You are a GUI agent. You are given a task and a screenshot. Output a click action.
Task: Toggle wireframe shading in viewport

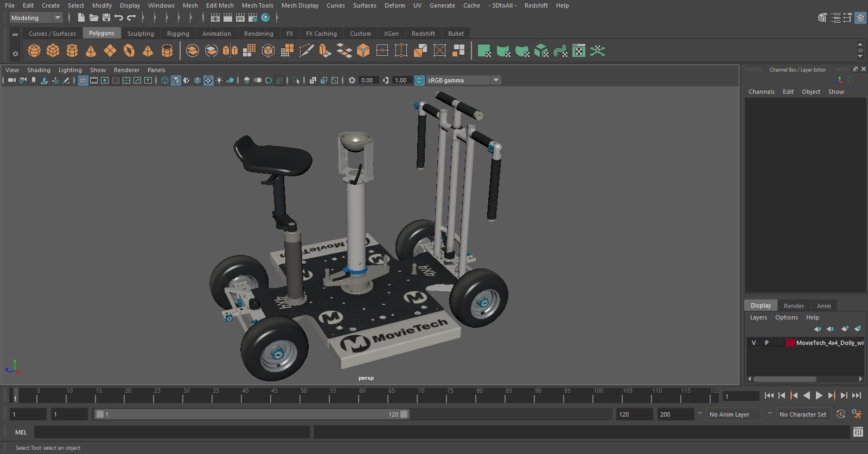(x=165, y=80)
